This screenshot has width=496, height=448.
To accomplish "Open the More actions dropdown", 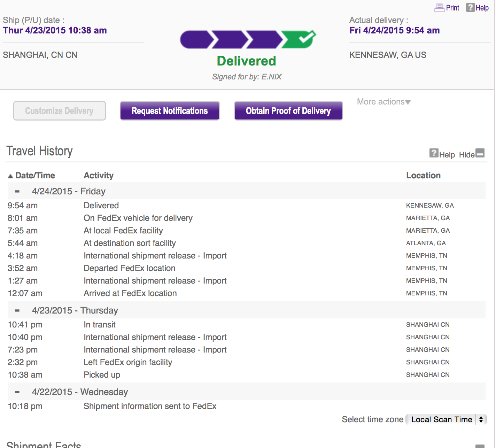I will 383,102.
